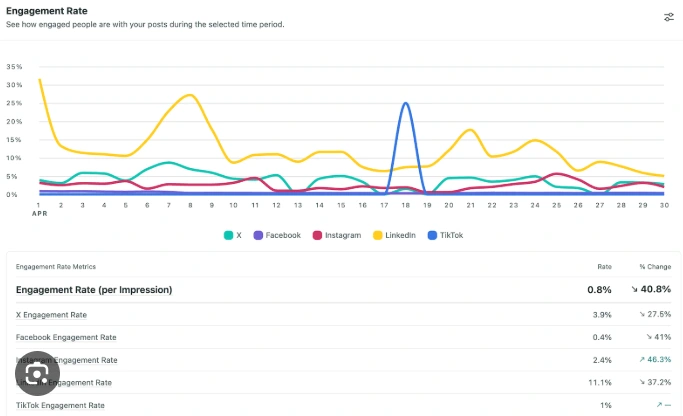The width and height of the screenshot is (683, 416).
Task: Toggle the TikTok legend swatch
Action: click(x=432, y=236)
